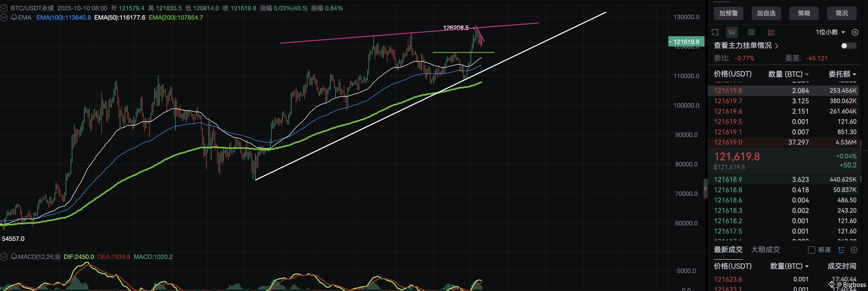The width and height of the screenshot is (868, 291).
Task: Click the blue trade list sort icon
Action: [841, 250]
